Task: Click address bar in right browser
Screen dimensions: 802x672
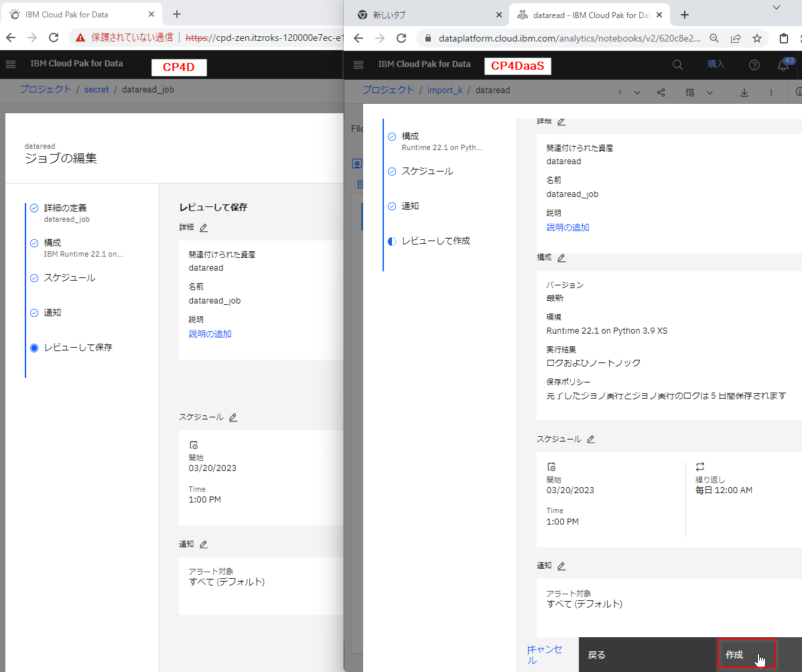Action: pyautogui.click(x=569, y=38)
